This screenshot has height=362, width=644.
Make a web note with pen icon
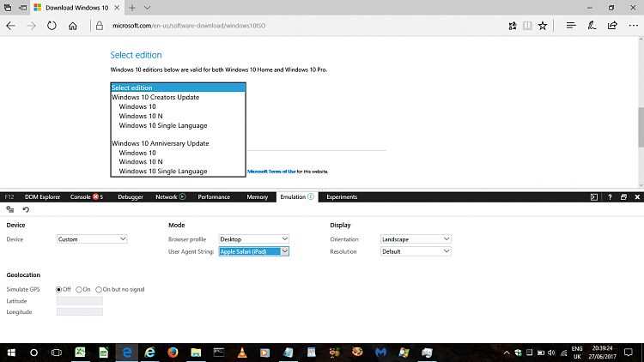point(592,26)
